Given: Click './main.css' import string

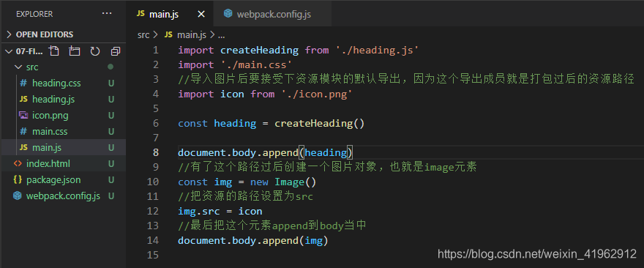Looking at the screenshot, I should pyautogui.click(x=256, y=65).
